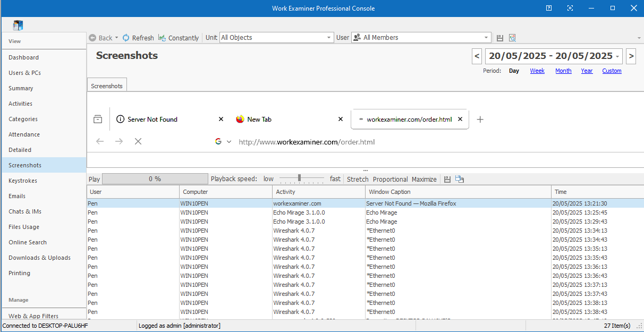Click the save all screenshots icon
The height and width of the screenshot is (332, 644).
pos(460,179)
